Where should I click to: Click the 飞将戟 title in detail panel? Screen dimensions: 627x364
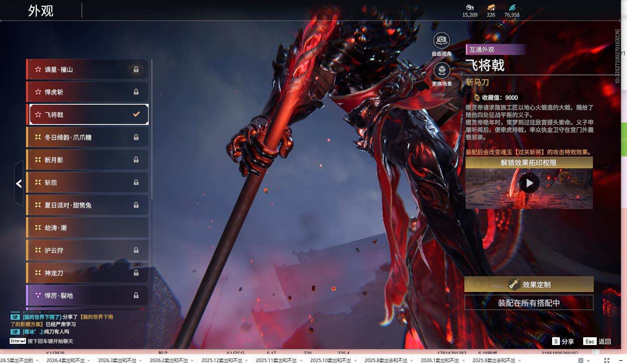pyautogui.click(x=485, y=65)
